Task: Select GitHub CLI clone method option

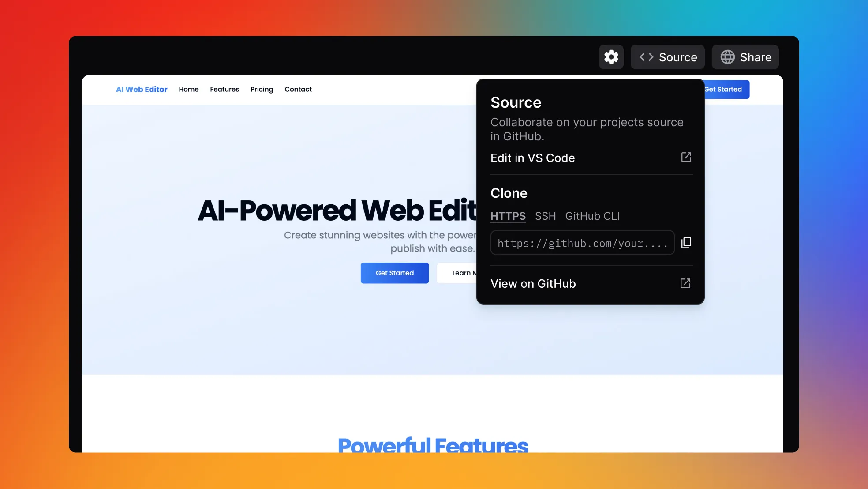Action: (592, 215)
